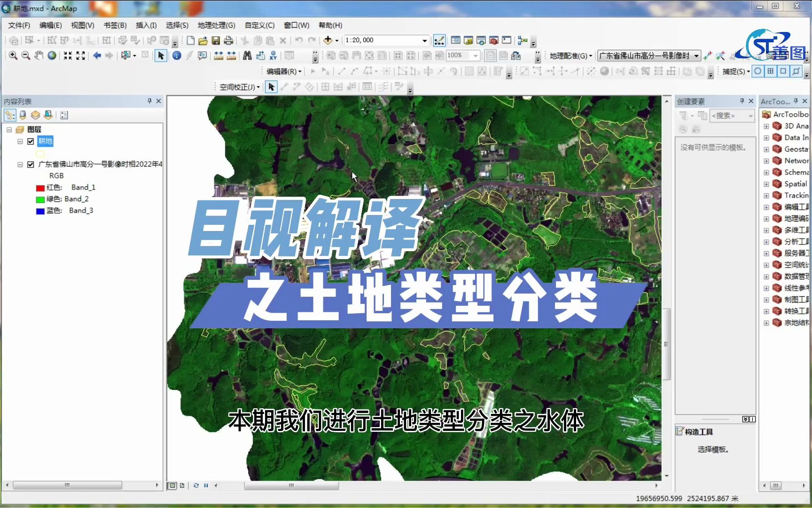This screenshot has width=812, height=508.
Task: Open the Find binoculars tool
Action: 247,56
